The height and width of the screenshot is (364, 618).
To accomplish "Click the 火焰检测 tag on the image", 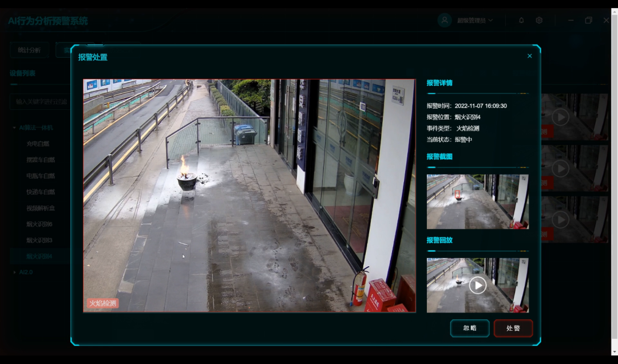I will [x=102, y=303].
